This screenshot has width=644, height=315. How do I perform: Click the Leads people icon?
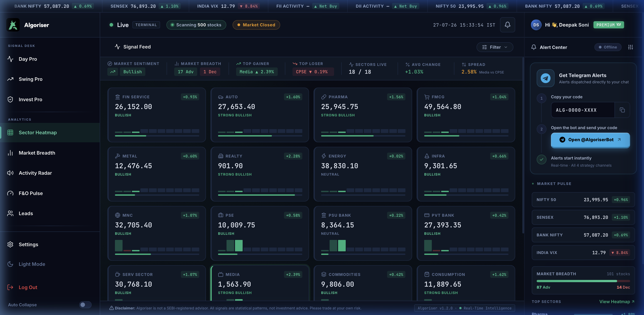(x=10, y=213)
